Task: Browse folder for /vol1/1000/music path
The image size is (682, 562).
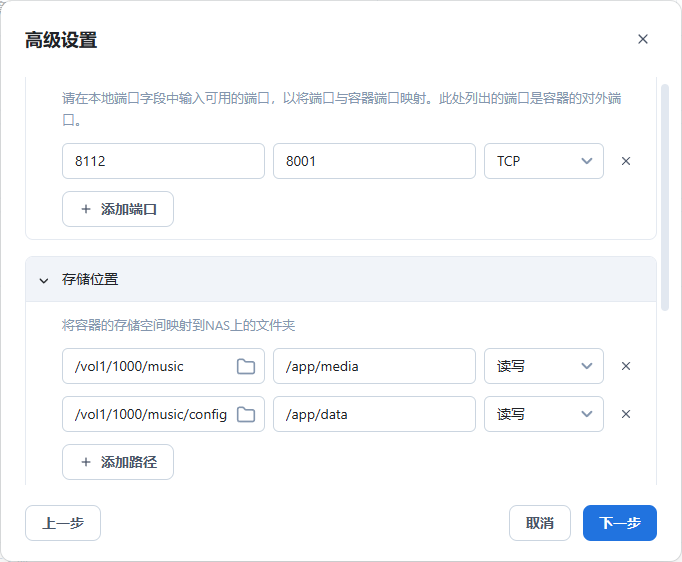Action: 245,366
